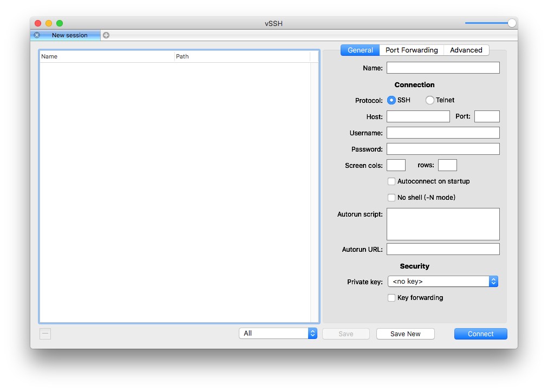
Task: Click the Connect button
Action: (x=480, y=334)
